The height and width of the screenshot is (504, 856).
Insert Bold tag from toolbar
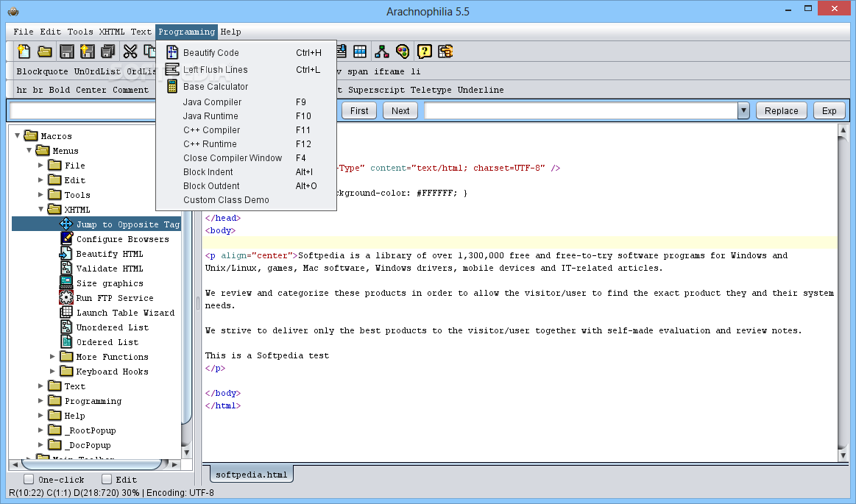(x=60, y=90)
